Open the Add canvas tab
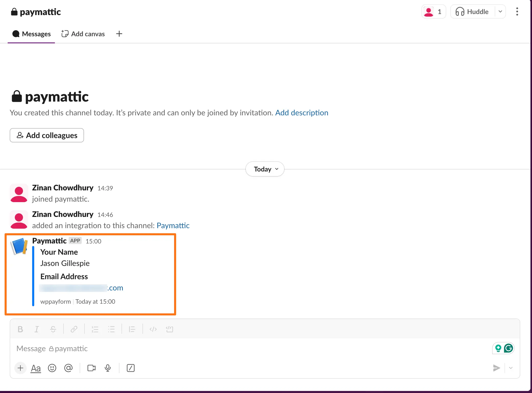 pos(83,34)
